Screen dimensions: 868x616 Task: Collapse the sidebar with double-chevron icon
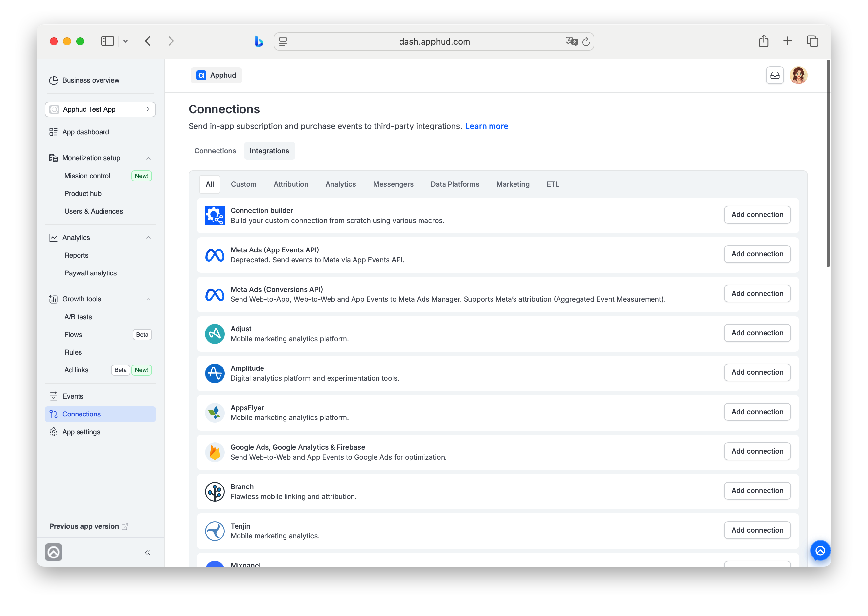tap(148, 553)
